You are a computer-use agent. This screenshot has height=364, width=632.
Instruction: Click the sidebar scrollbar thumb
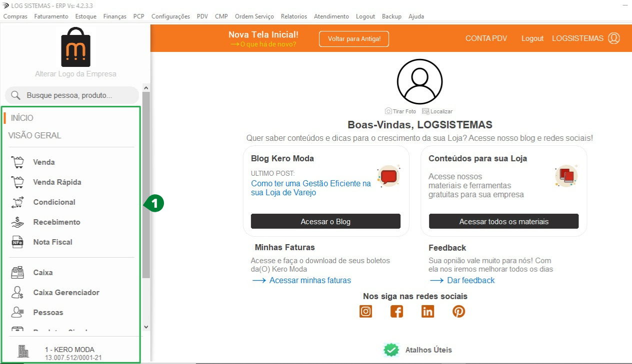pos(146,185)
